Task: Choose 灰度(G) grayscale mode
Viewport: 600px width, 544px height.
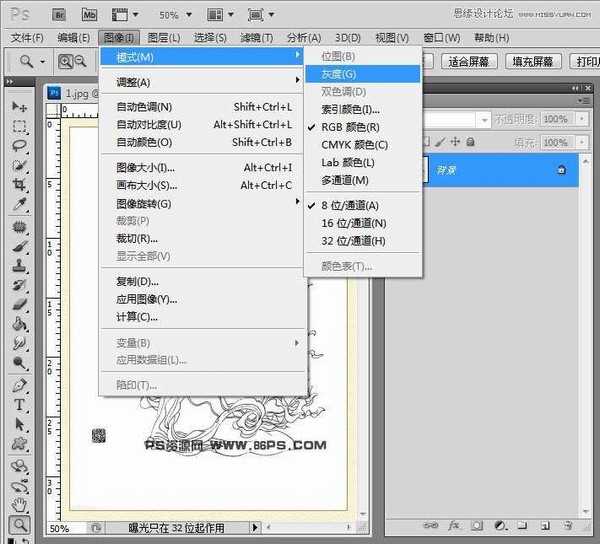Action: pyautogui.click(x=339, y=73)
